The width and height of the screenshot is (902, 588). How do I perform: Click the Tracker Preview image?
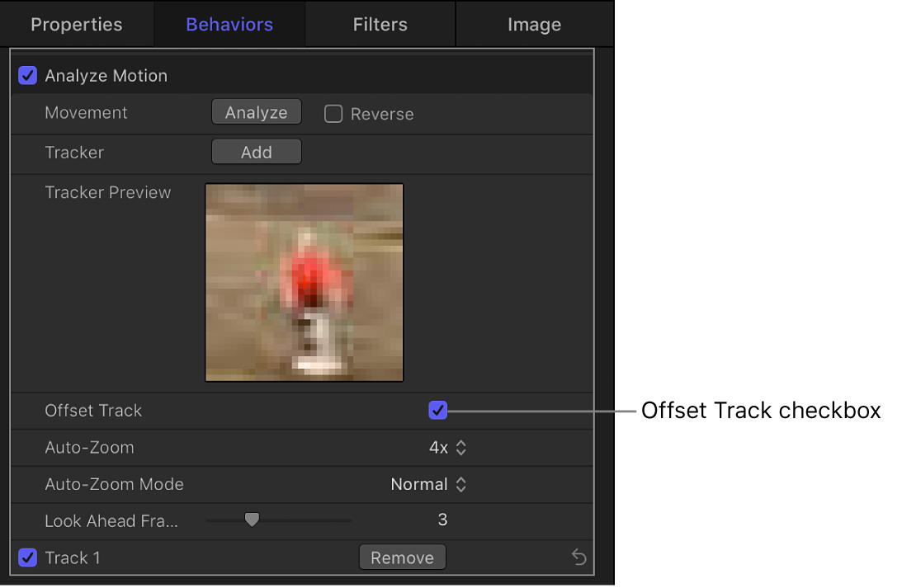click(305, 283)
